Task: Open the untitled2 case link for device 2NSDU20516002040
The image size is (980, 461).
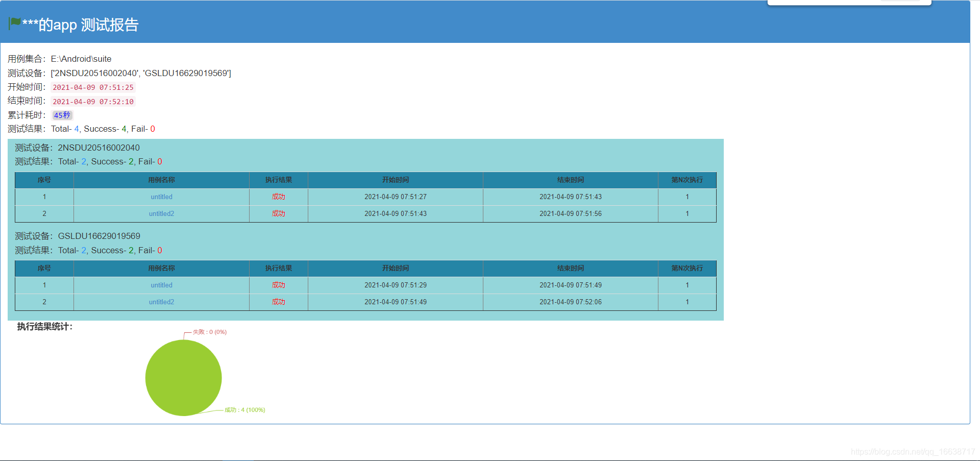Action: [161, 214]
